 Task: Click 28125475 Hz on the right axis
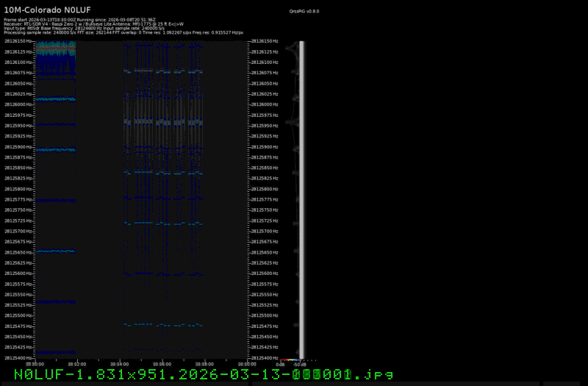pos(265,326)
